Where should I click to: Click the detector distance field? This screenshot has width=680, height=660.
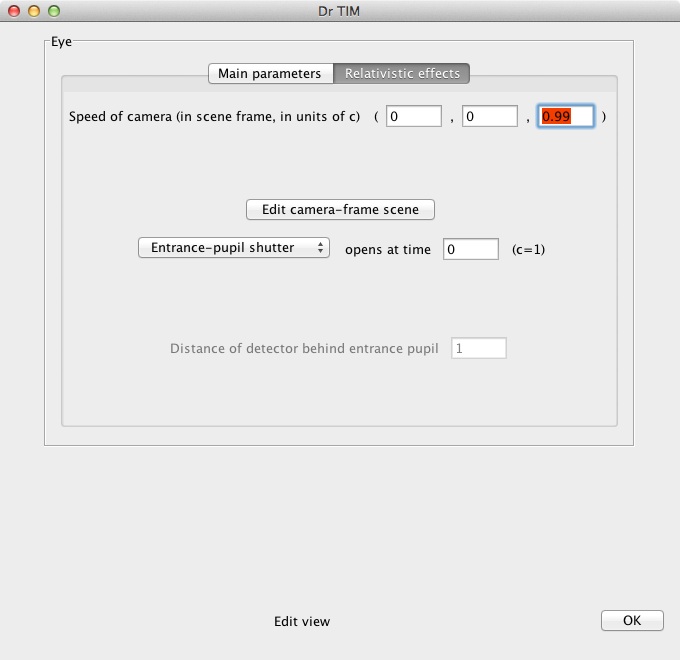(x=478, y=348)
